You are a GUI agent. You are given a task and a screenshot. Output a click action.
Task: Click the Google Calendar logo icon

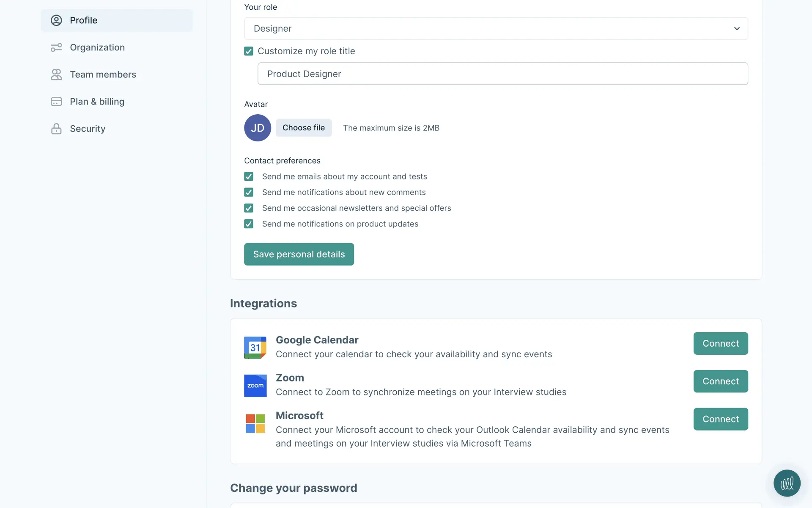coord(255,348)
